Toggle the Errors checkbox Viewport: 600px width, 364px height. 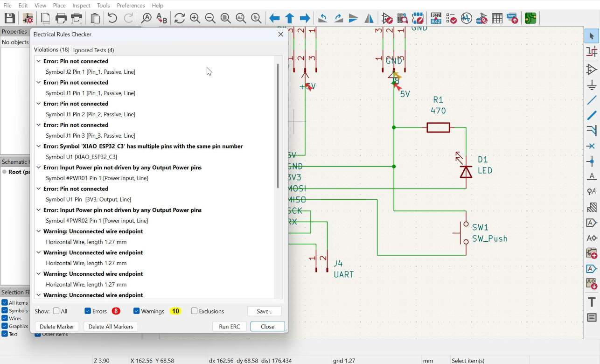88,311
